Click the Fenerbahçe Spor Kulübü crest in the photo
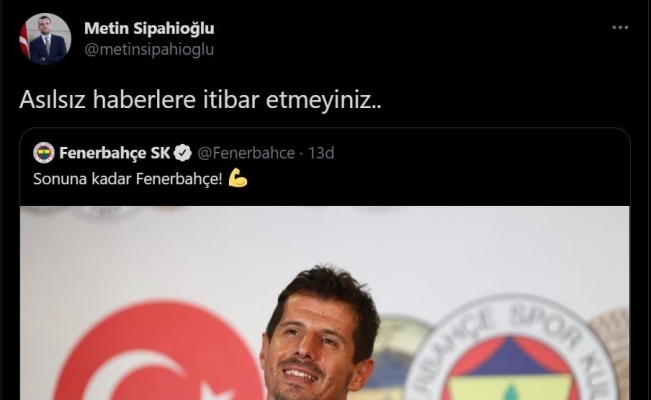651x400 pixels. point(513,348)
